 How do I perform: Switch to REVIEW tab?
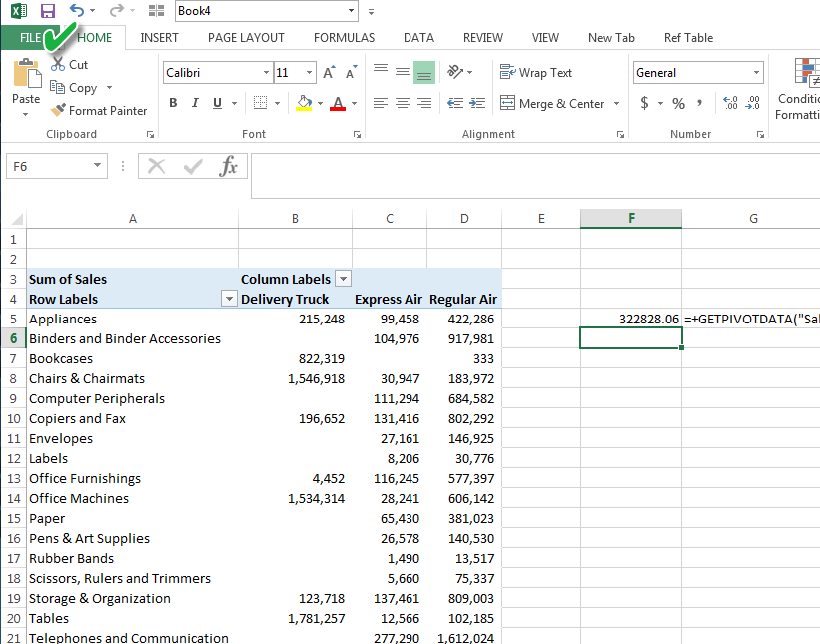tap(483, 38)
